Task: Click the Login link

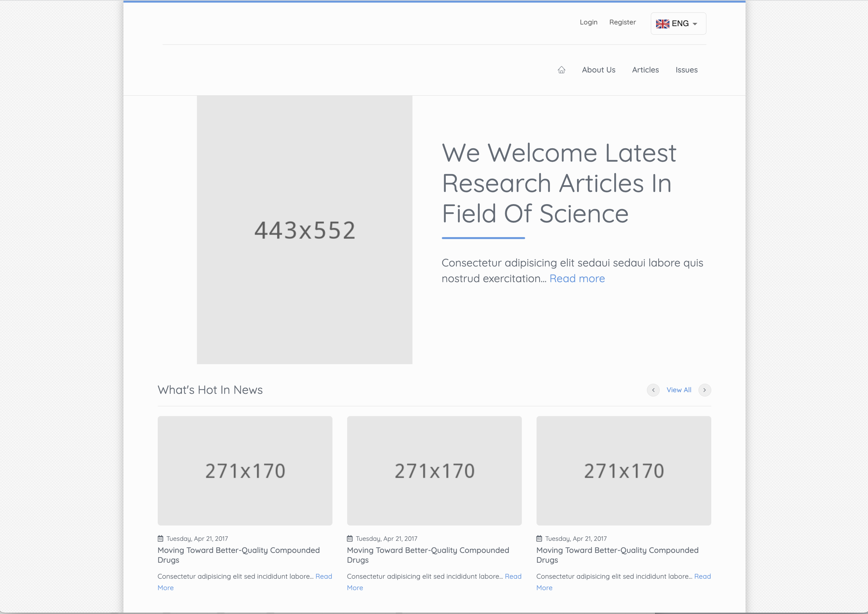Action: pos(588,22)
